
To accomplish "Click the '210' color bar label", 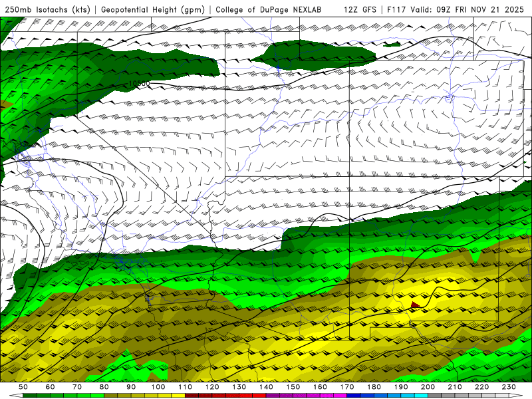I will pos(455,387).
